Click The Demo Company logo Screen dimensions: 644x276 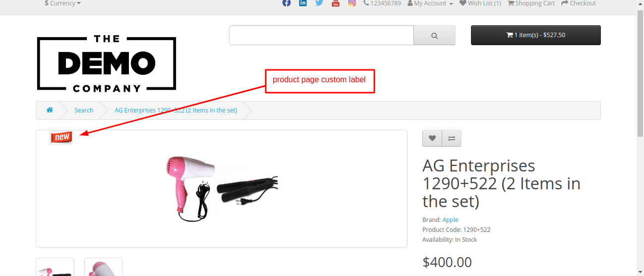tap(107, 63)
